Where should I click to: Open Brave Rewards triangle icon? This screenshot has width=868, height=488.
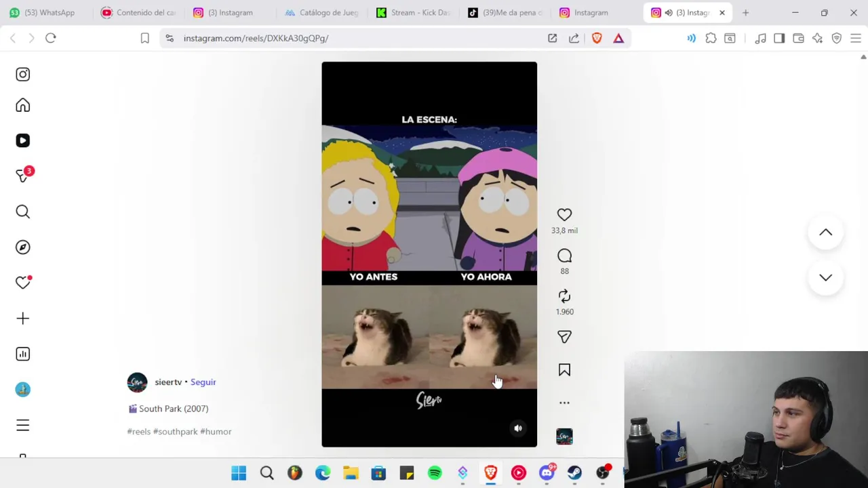pyautogui.click(x=618, y=39)
